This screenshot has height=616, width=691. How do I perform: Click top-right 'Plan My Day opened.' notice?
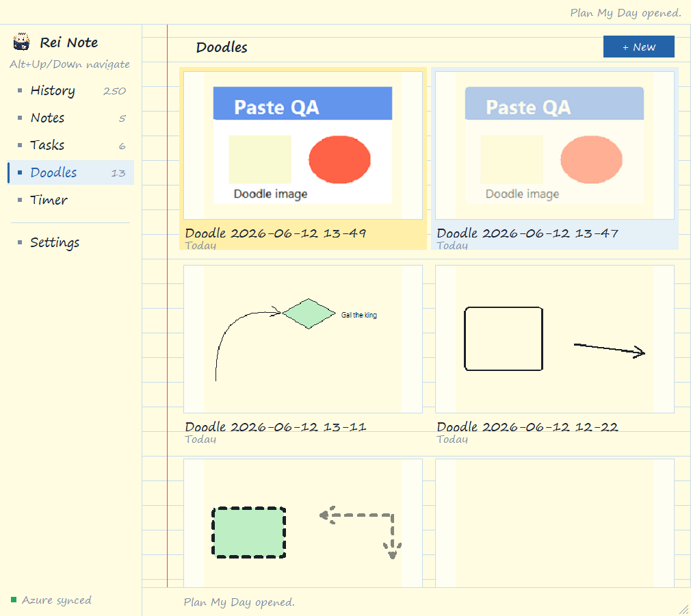tap(626, 13)
